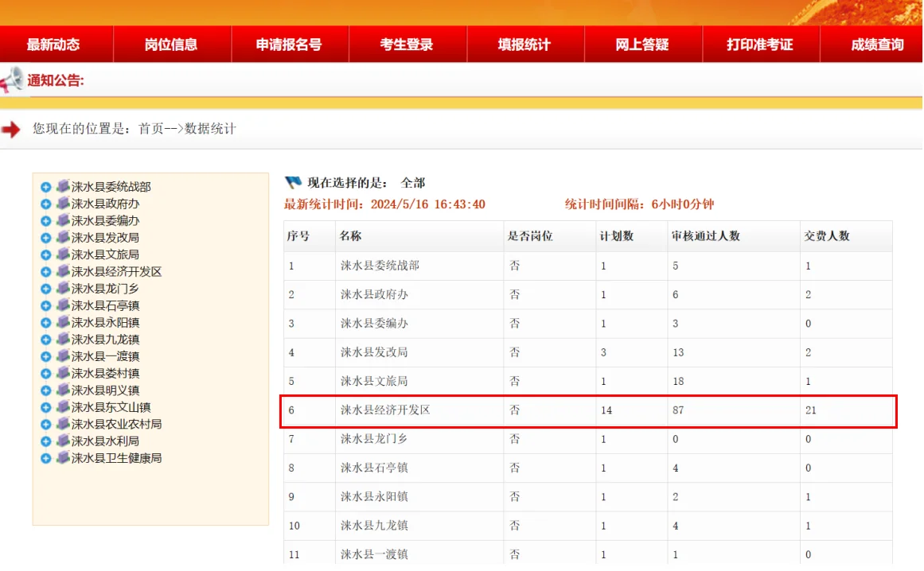Click the megaphone icon beside 通知公告
The height and width of the screenshot is (571, 924).
coord(11,80)
